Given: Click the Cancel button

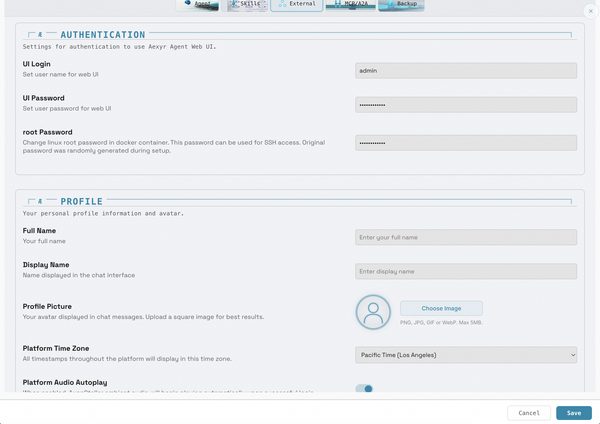Looking at the screenshot, I should 529,413.
